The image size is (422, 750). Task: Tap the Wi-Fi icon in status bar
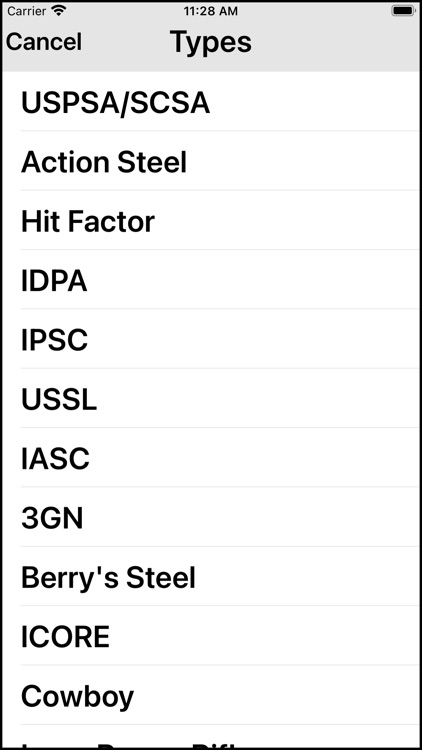[59, 11]
